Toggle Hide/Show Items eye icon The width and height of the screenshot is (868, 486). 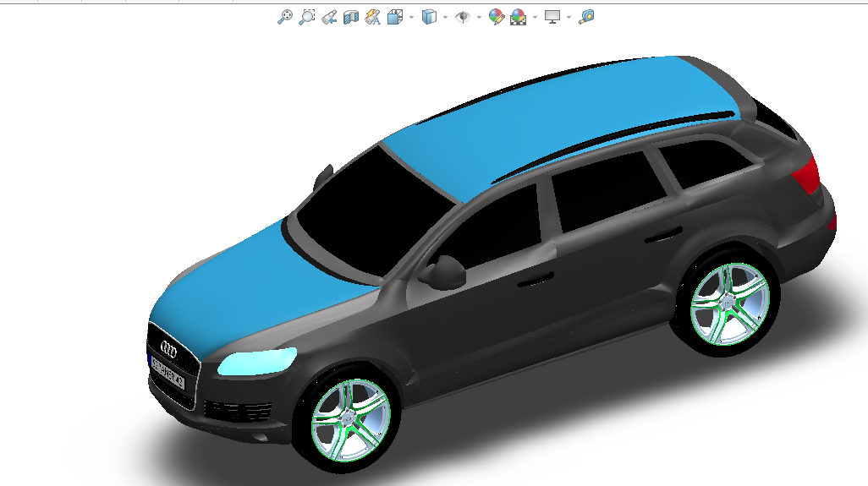coord(463,17)
